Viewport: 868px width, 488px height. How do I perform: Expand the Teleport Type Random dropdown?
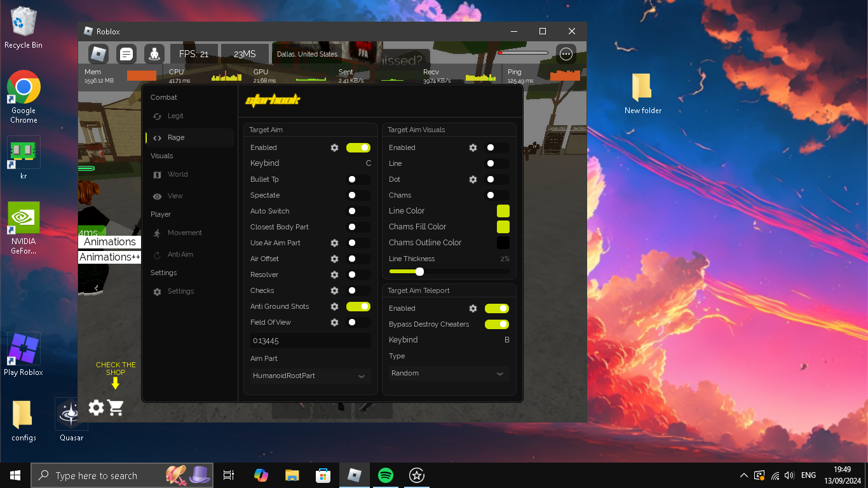point(449,373)
